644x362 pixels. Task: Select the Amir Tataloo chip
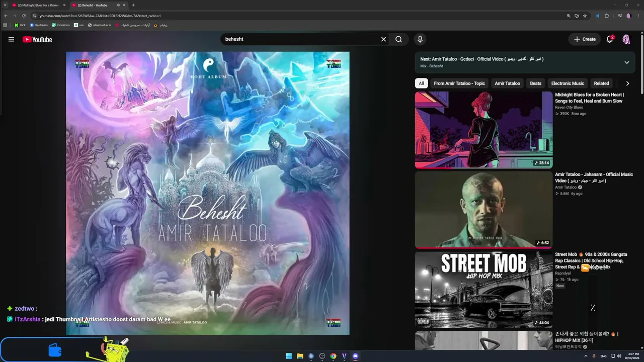pos(507,83)
